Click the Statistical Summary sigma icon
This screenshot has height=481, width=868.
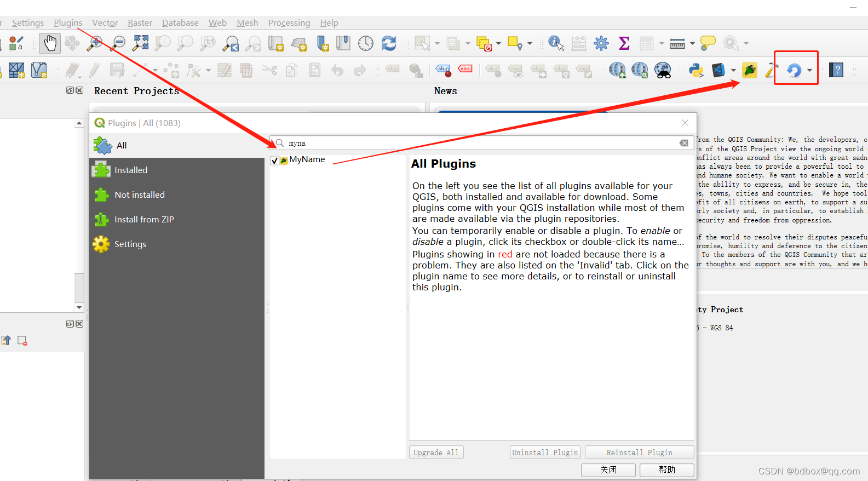(x=624, y=43)
